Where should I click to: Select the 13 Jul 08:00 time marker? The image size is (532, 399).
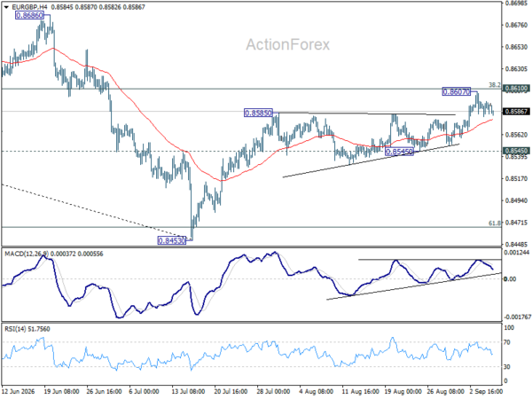[x=188, y=391]
